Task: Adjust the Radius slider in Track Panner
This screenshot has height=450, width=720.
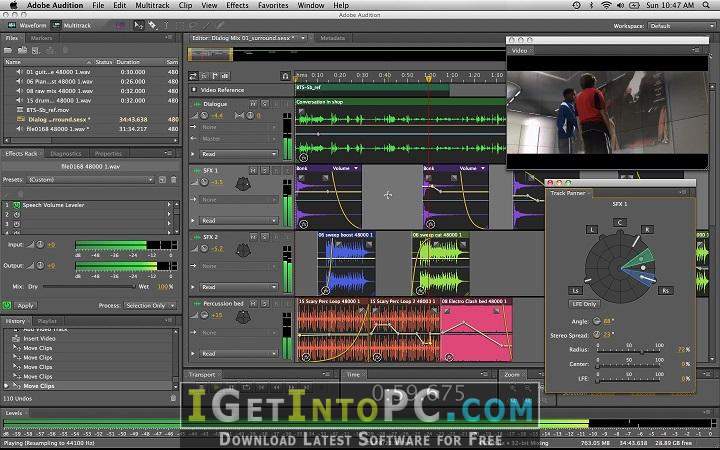Action: tap(629, 351)
